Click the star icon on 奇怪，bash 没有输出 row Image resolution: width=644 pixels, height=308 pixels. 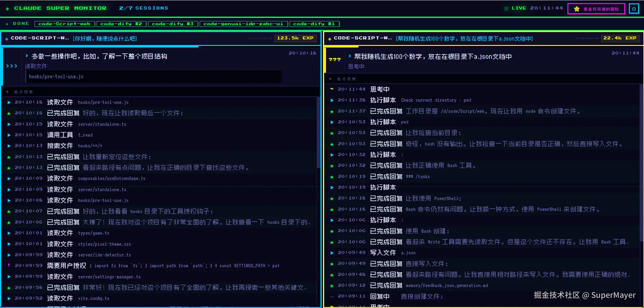click(332, 144)
